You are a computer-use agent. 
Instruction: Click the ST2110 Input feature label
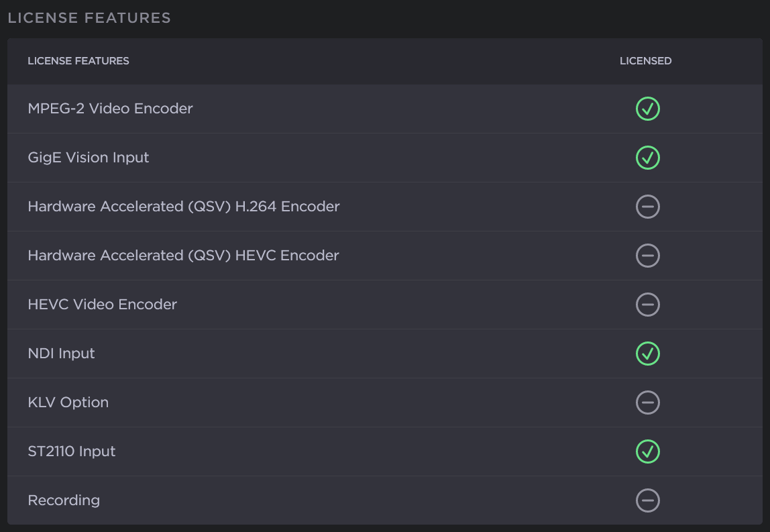(x=72, y=451)
